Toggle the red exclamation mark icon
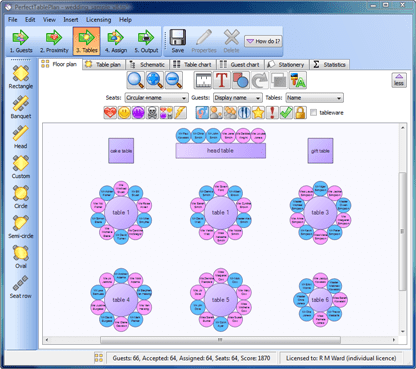This screenshot has height=369, width=416. (272, 113)
